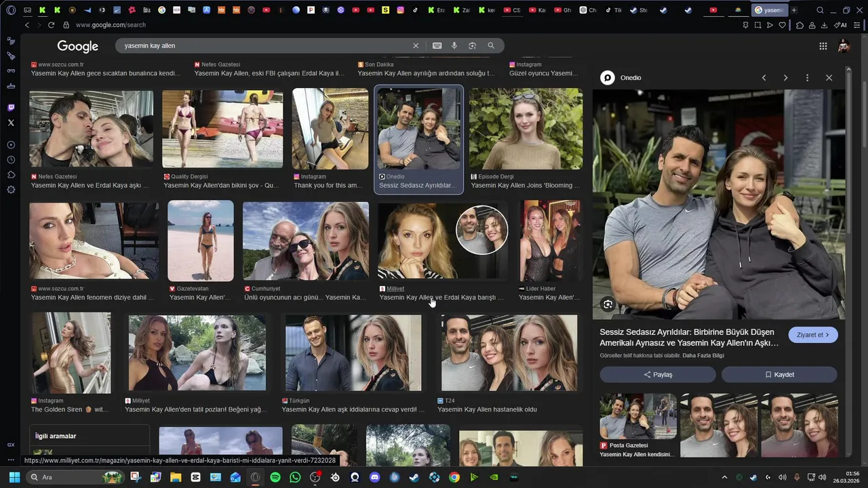Open Windows Start menu
Image resolution: width=868 pixels, height=488 pixels.
click(14, 477)
